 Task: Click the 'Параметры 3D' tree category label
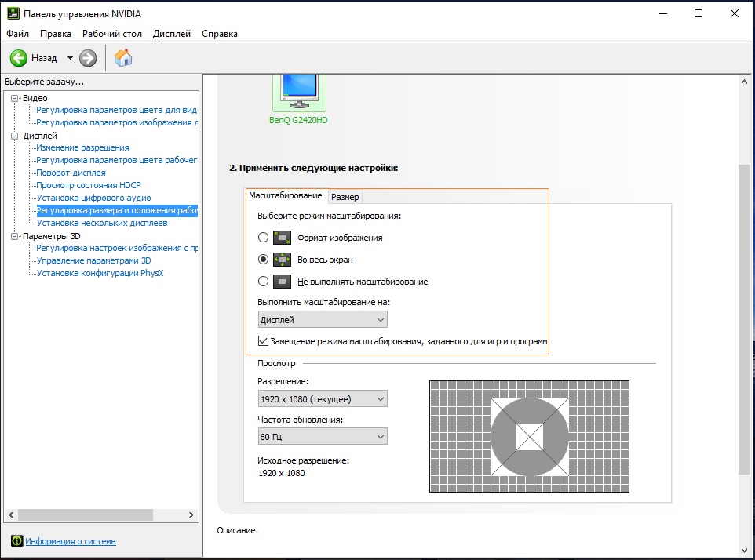click(x=52, y=236)
